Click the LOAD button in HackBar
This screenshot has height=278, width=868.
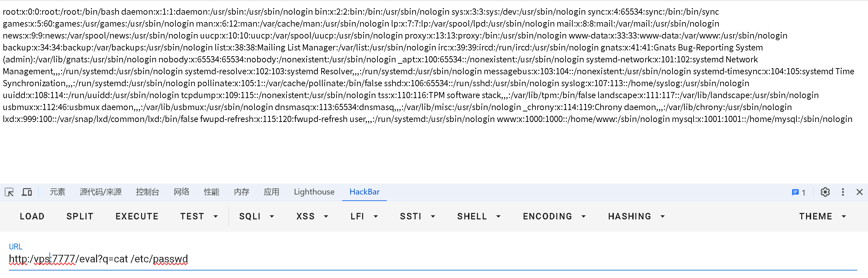click(x=32, y=216)
